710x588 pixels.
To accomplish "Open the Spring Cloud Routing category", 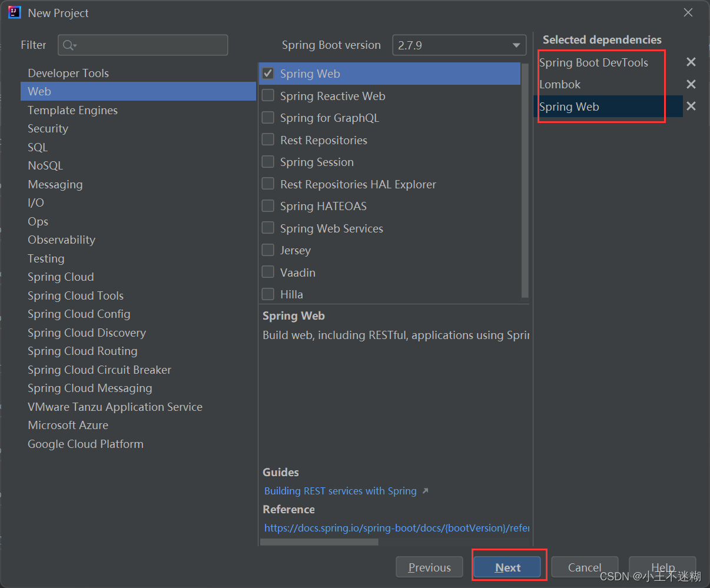I will [138, 351].
